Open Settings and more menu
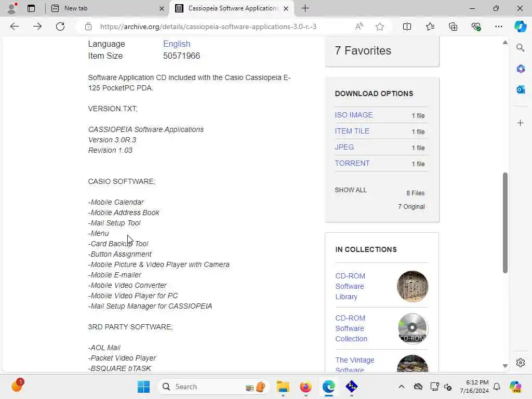The image size is (532, 399). (498, 26)
